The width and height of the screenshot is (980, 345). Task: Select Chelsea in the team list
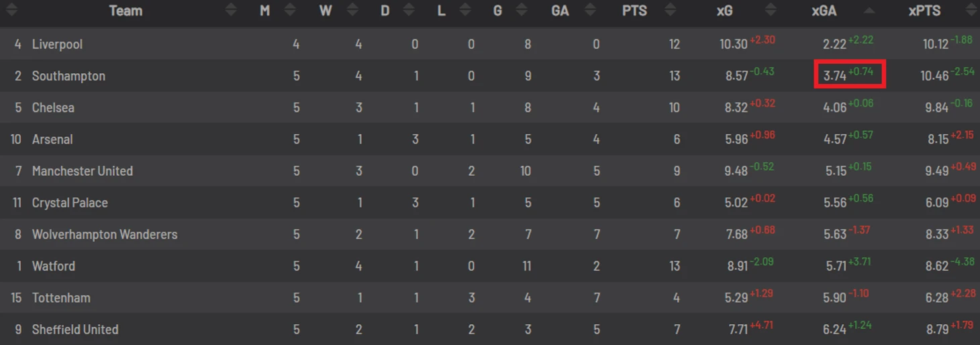coord(53,107)
